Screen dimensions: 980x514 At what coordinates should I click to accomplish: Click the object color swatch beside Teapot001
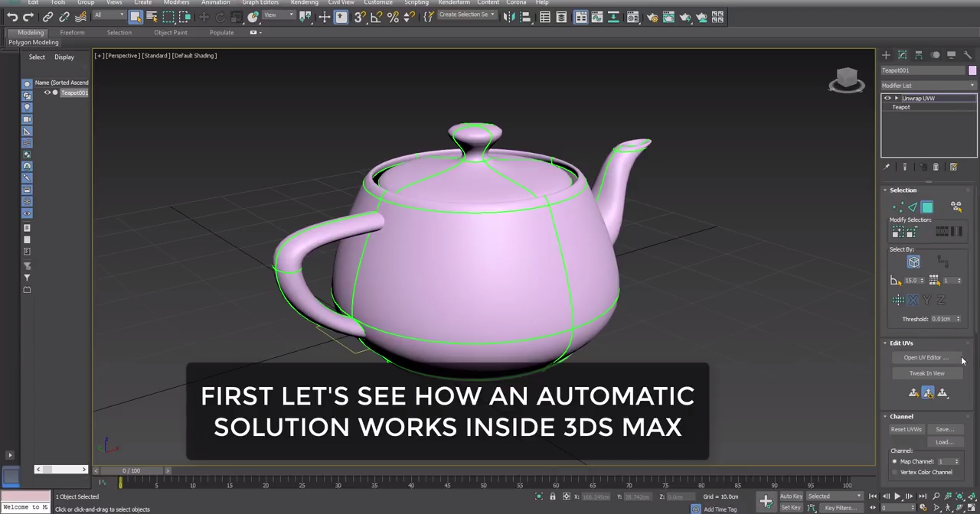click(972, 70)
